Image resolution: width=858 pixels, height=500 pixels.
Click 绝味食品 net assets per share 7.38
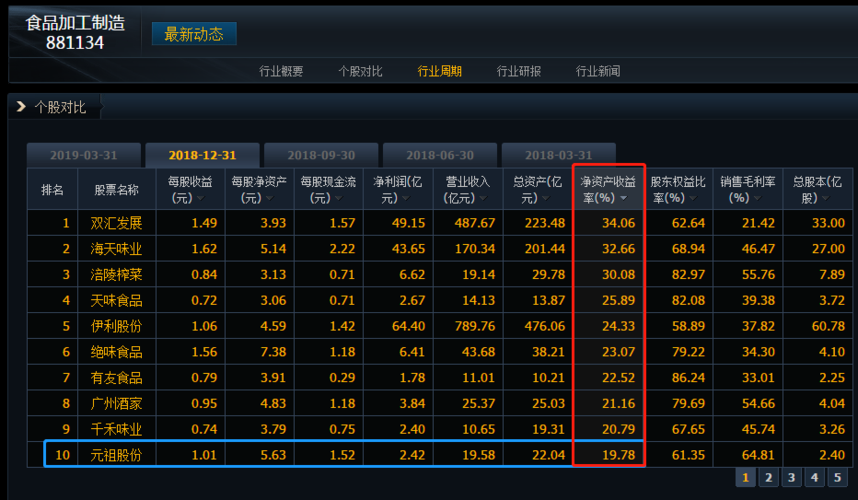(x=273, y=352)
